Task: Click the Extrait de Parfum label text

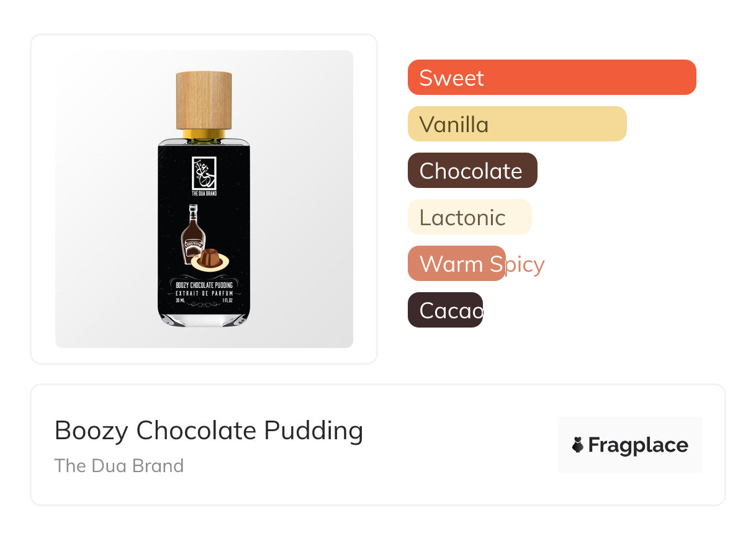Action: point(204,293)
